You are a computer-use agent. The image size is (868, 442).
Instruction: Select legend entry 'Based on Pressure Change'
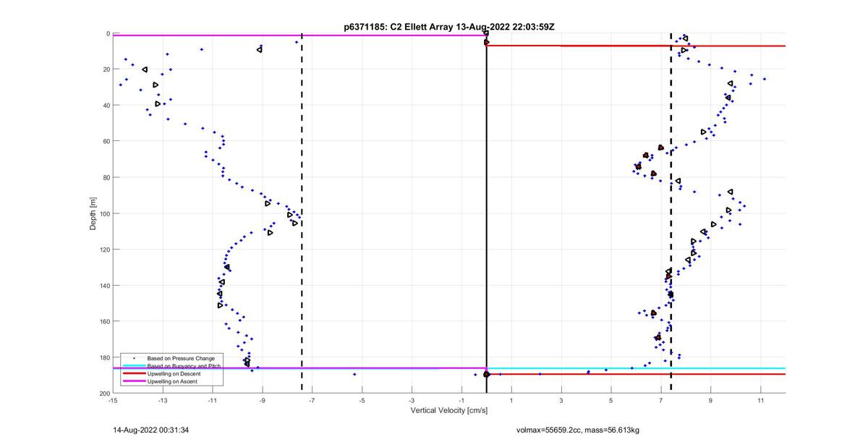181,359
